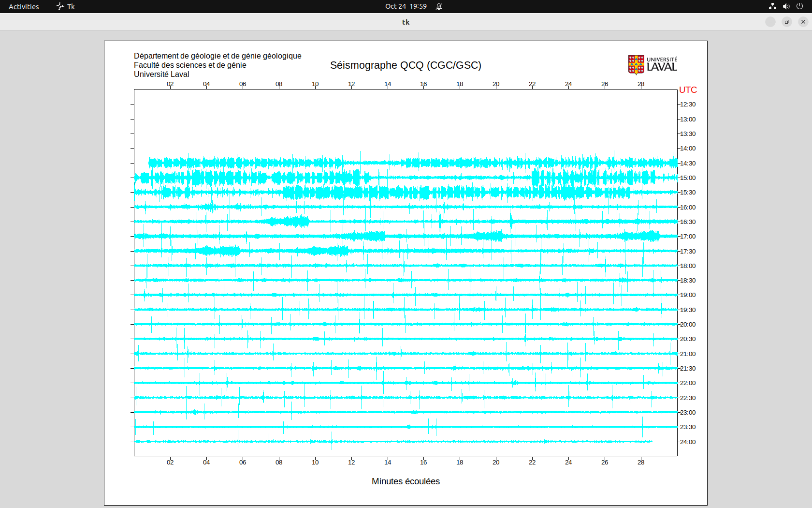Click the Département de géologie header text
The height and width of the screenshot is (508, 812).
tap(217, 56)
